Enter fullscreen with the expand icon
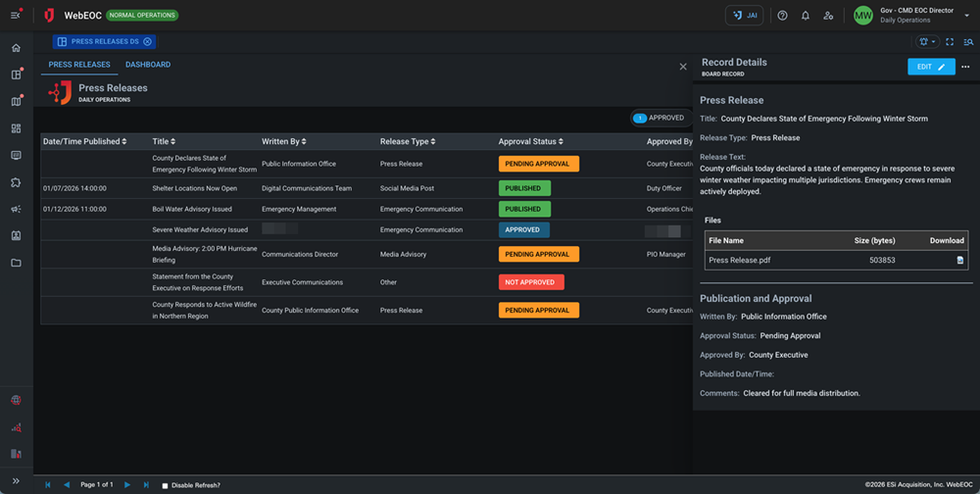 (949, 42)
